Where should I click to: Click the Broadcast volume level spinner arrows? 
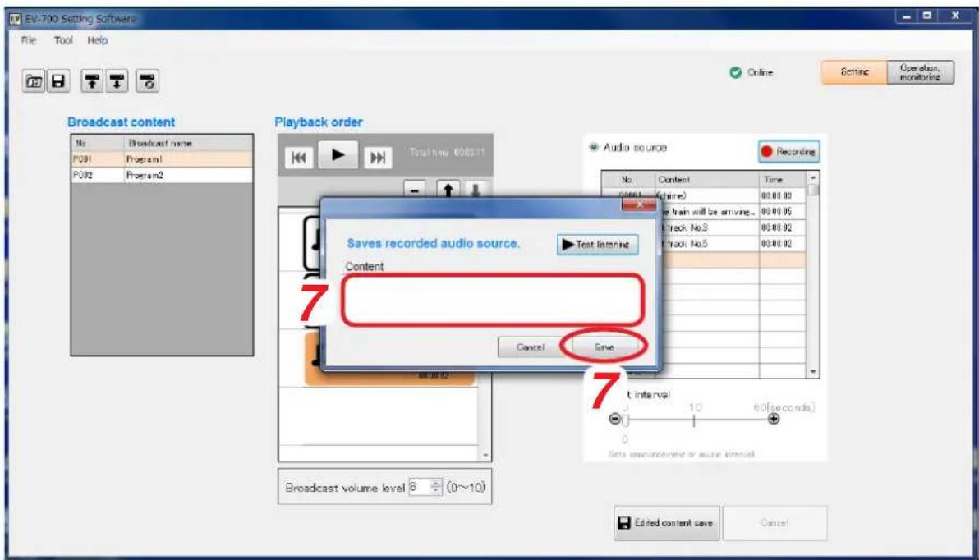436,487
